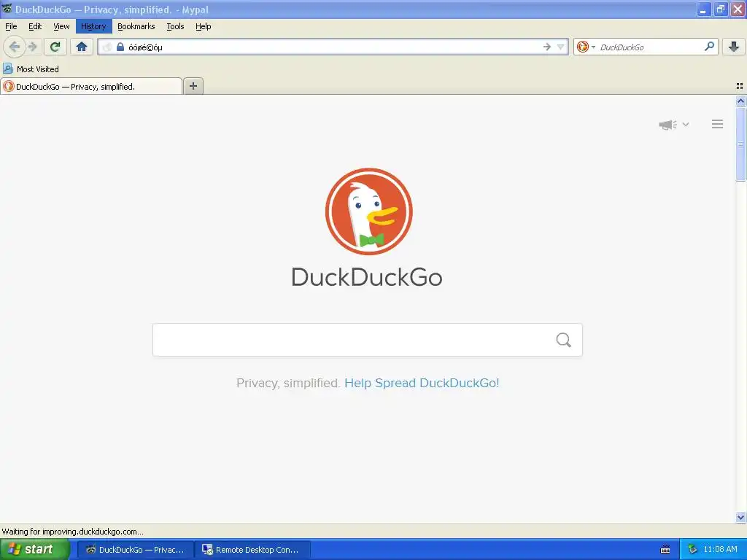This screenshot has height=560, width=747.
Task: Click the DuckDuckGo duck logo
Action: [x=368, y=211]
